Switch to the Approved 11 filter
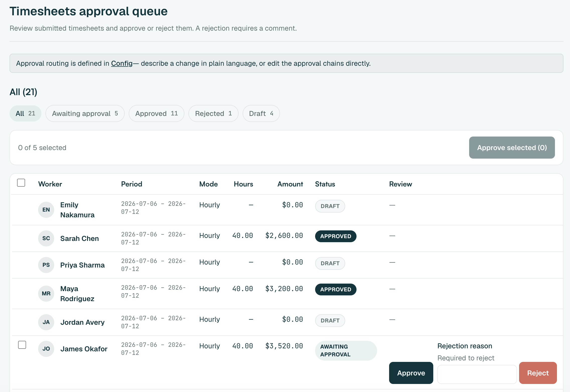Image resolution: width=570 pixels, height=392 pixels. [x=157, y=113]
